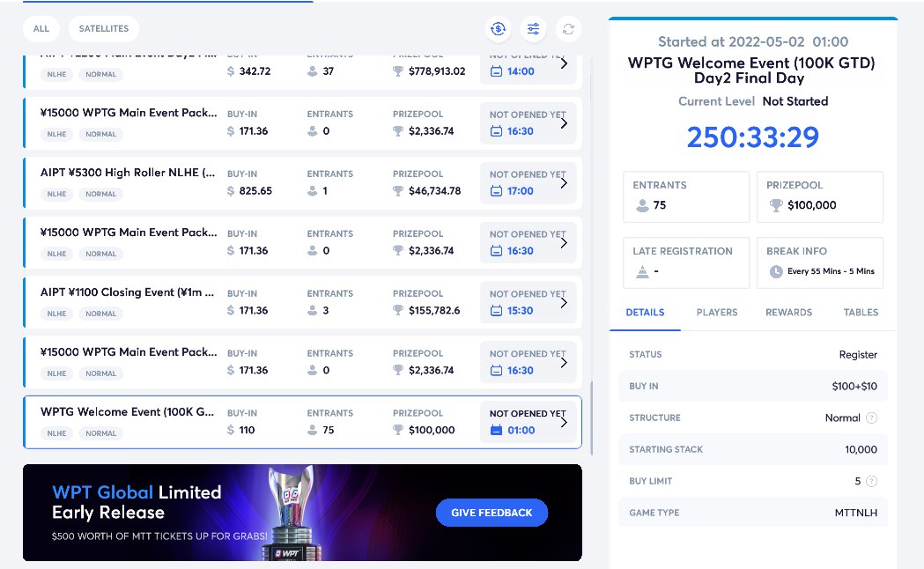Screen dimensions: 924x569
Task: Click the start time '15:30'
Action: tap(521, 310)
